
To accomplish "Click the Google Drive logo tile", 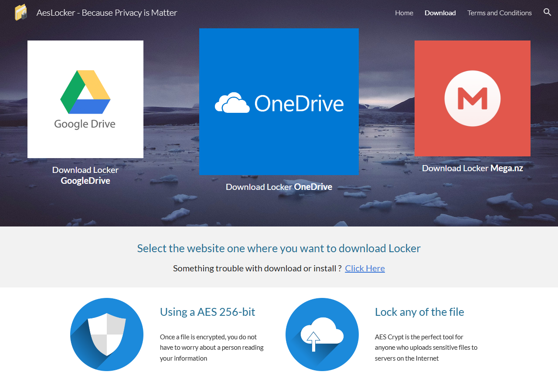I will 85,99.
